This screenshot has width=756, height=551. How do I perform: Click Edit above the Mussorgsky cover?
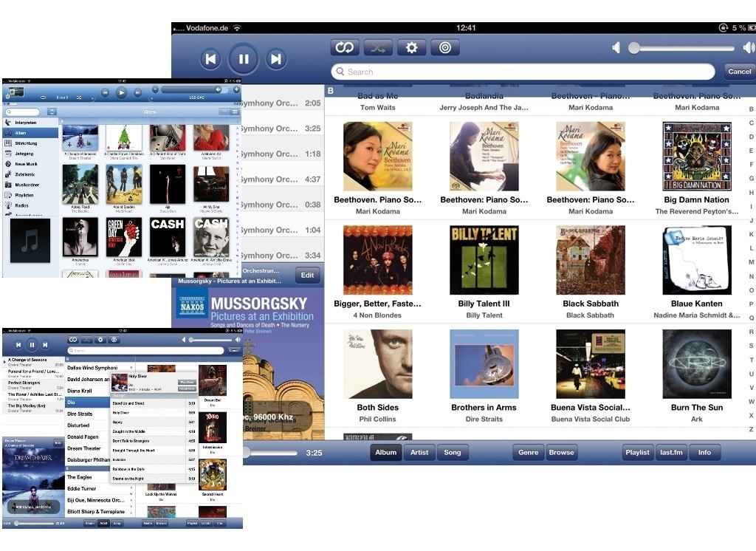tap(307, 275)
